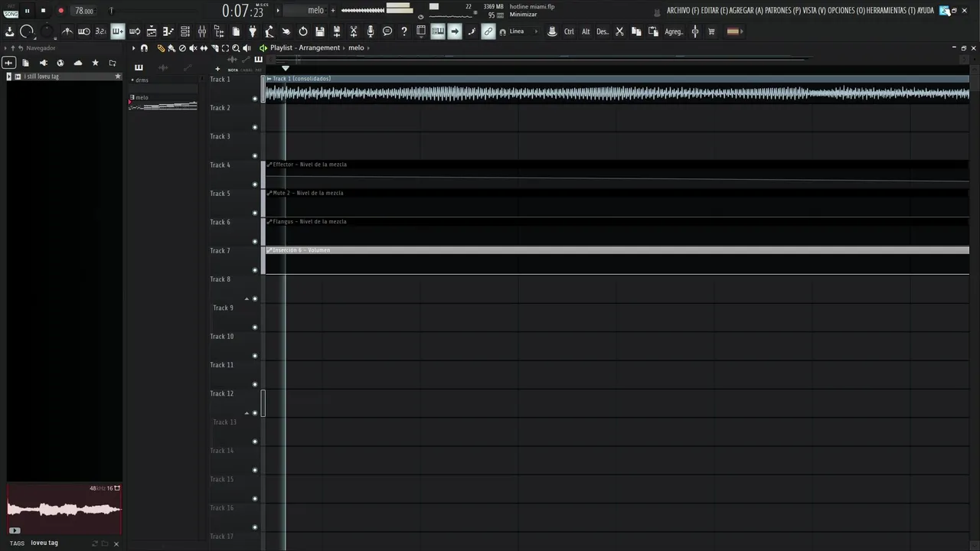The image size is (980, 551).
Task: Mute Track 1 with its dot switch
Action: pos(255,99)
